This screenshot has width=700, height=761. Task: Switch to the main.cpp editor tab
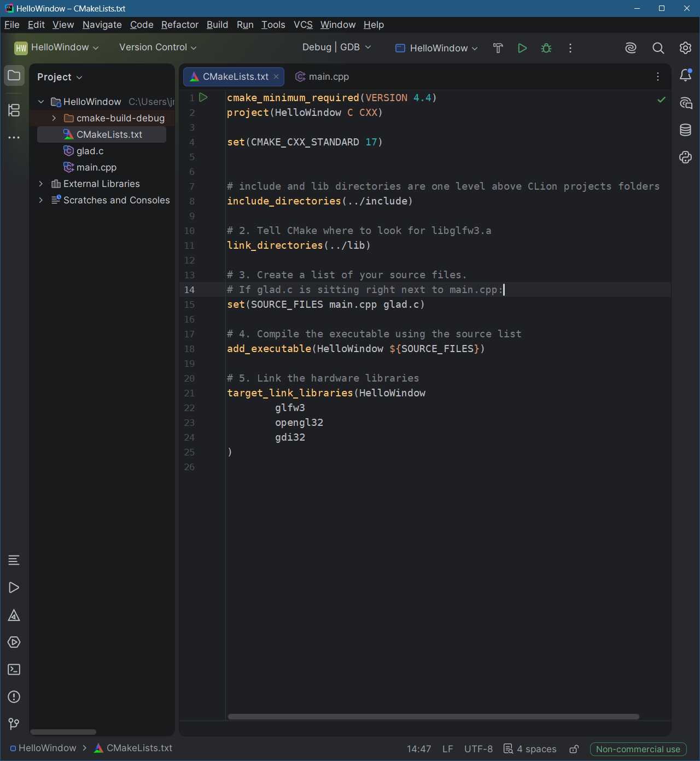322,77
